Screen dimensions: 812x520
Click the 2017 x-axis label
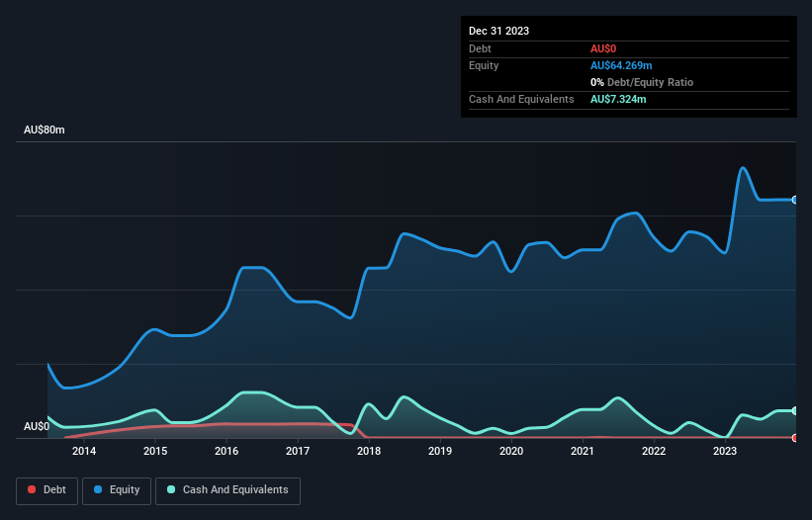click(298, 451)
